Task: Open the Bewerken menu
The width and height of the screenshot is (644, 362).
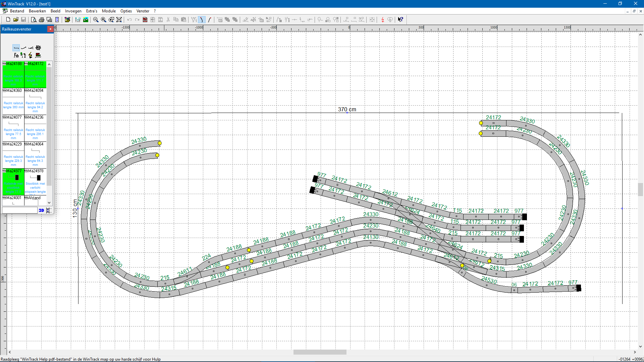Action: pos(37,11)
